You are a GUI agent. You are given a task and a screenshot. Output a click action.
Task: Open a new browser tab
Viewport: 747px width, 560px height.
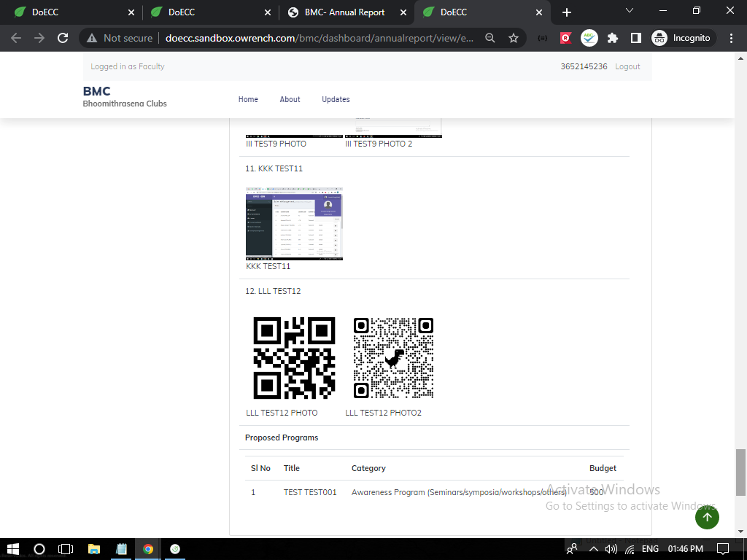click(567, 12)
